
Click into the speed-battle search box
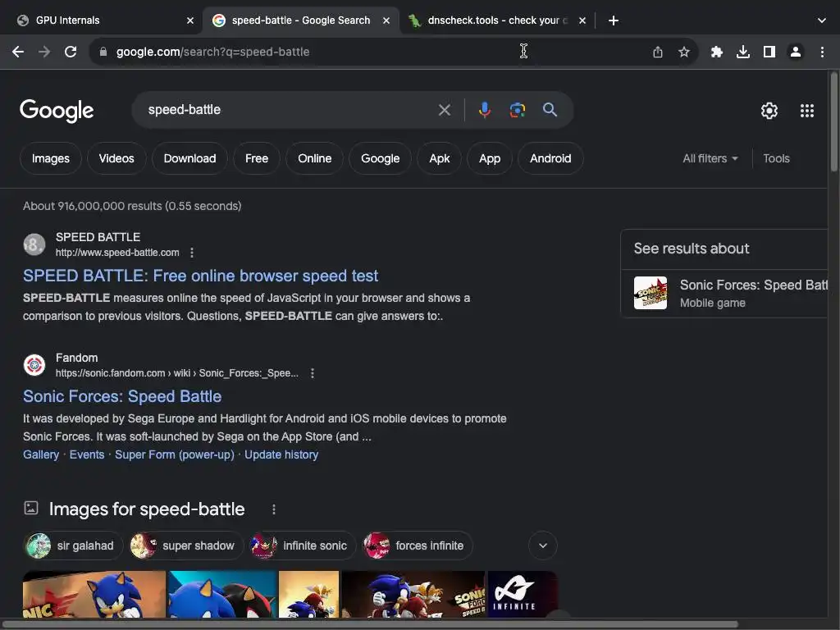click(x=290, y=110)
